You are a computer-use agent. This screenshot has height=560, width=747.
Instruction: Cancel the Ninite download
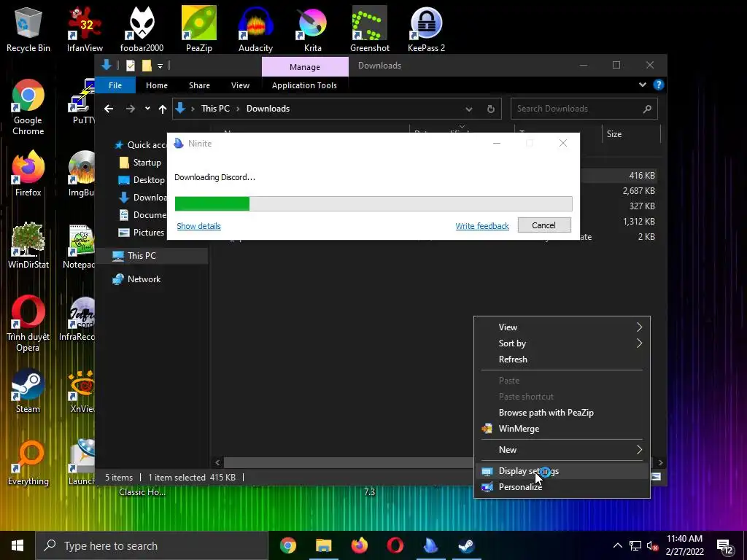coord(544,225)
